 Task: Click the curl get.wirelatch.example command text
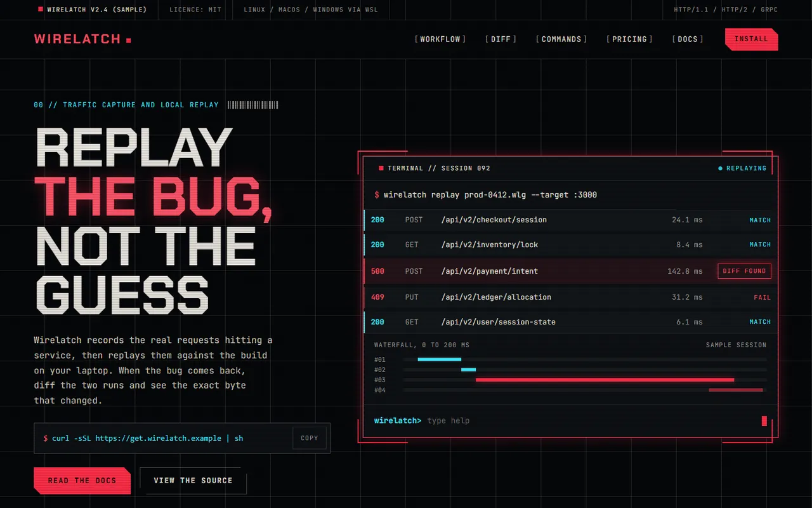(148, 438)
